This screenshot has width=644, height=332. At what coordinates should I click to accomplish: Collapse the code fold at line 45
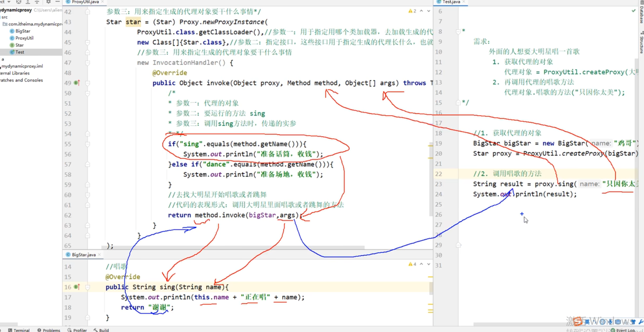pos(88,42)
